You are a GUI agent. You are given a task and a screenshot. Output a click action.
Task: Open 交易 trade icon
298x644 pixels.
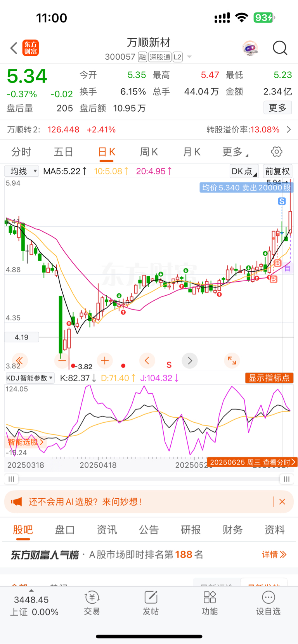tap(92, 603)
